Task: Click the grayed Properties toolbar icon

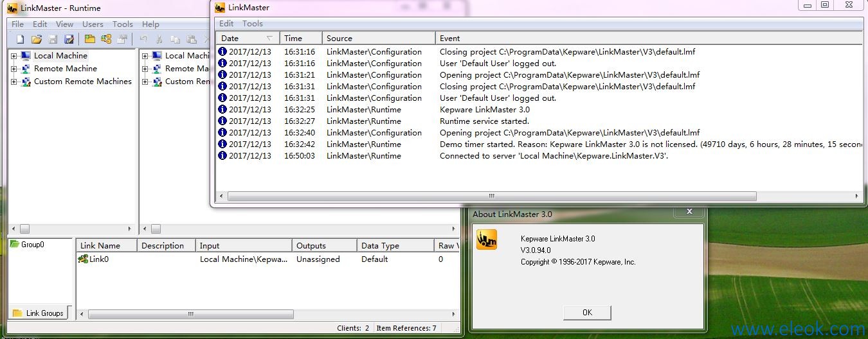Action: tap(122, 39)
